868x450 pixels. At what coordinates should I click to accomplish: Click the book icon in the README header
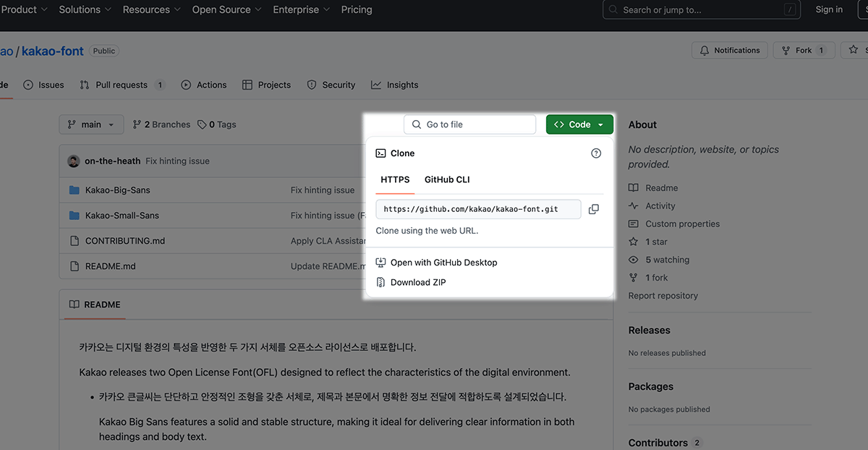point(74,305)
